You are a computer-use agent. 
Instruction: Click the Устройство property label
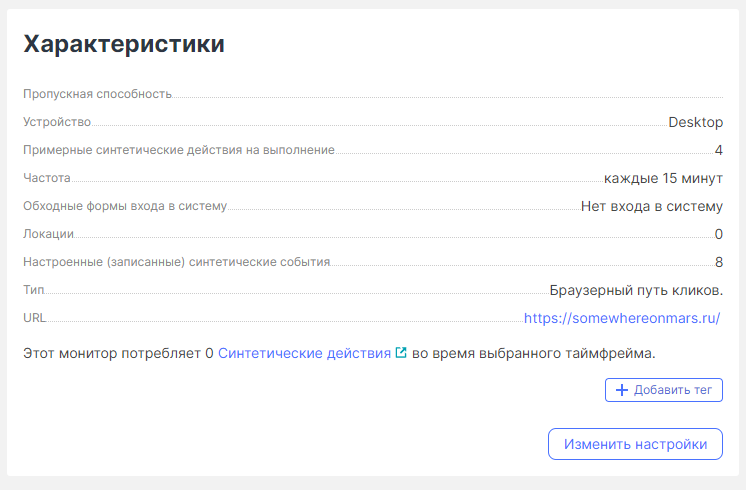(x=57, y=122)
